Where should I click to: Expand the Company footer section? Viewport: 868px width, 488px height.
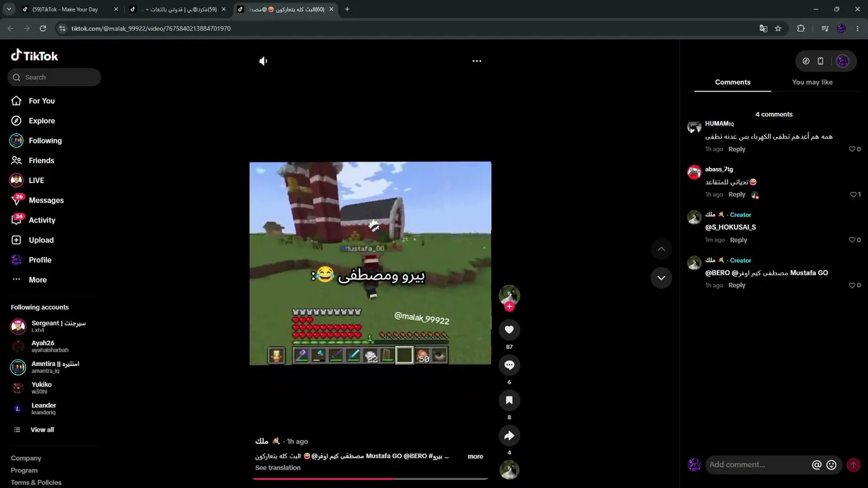26,458
